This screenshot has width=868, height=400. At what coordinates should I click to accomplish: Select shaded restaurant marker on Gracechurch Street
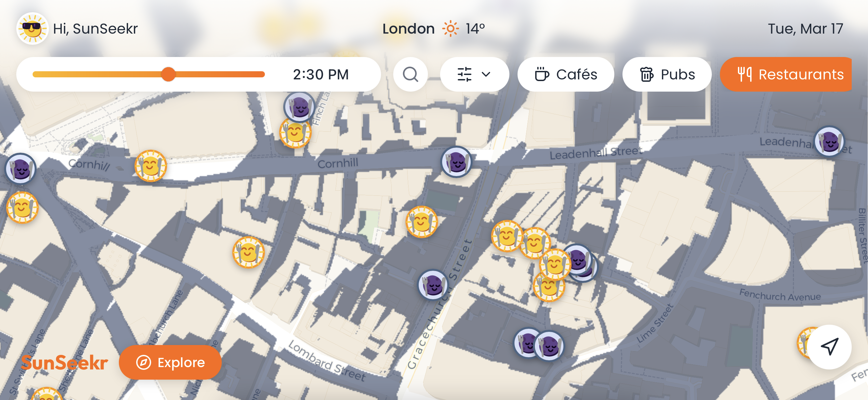coord(433,285)
